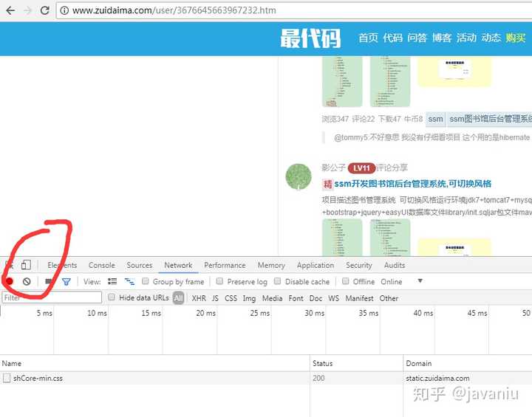This screenshot has width=532, height=417.
Task: Filter requests by Img
Action: pyautogui.click(x=249, y=298)
